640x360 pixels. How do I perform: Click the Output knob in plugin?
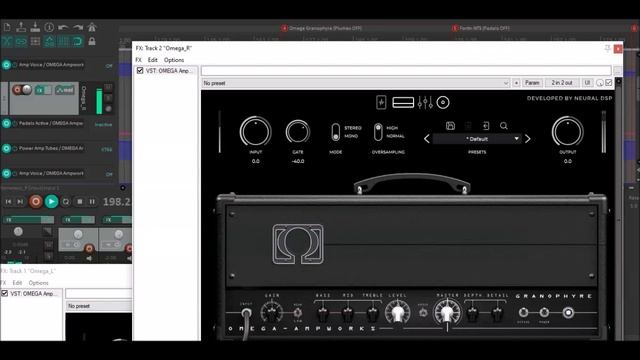pyautogui.click(x=567, y=132)
